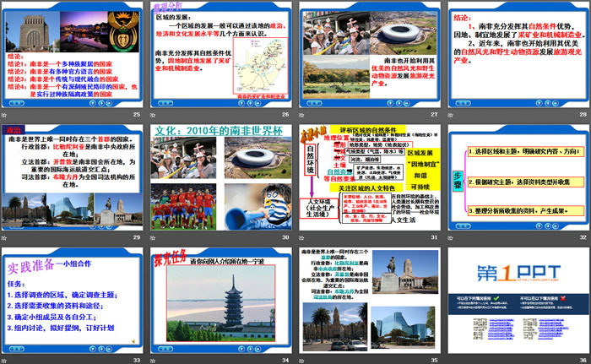Click the slide number "34" label
Viewport: 591px width, 364px height.
(x=285, y=361)
